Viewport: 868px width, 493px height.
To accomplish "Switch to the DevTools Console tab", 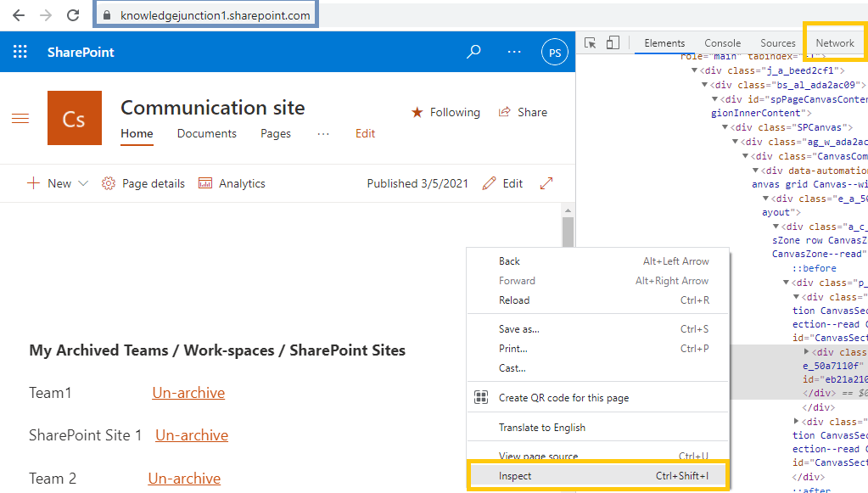I will coord(722,43).
